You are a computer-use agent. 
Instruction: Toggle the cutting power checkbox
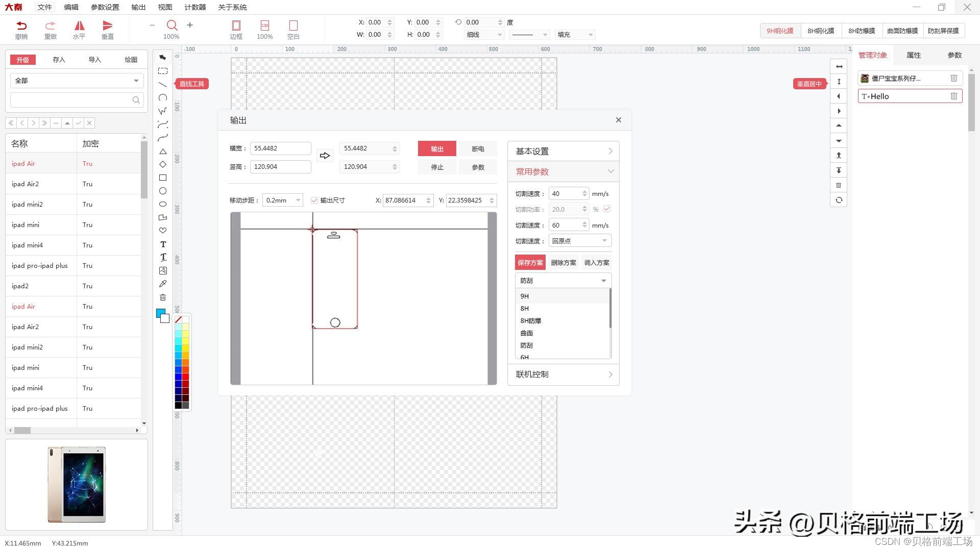pos(607,209)
